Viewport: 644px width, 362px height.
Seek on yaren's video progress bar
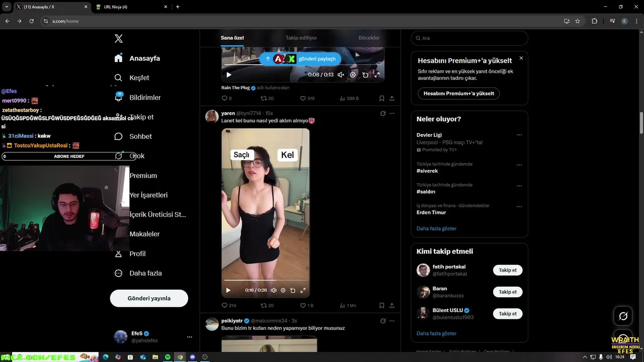click(x=266, y=280)
